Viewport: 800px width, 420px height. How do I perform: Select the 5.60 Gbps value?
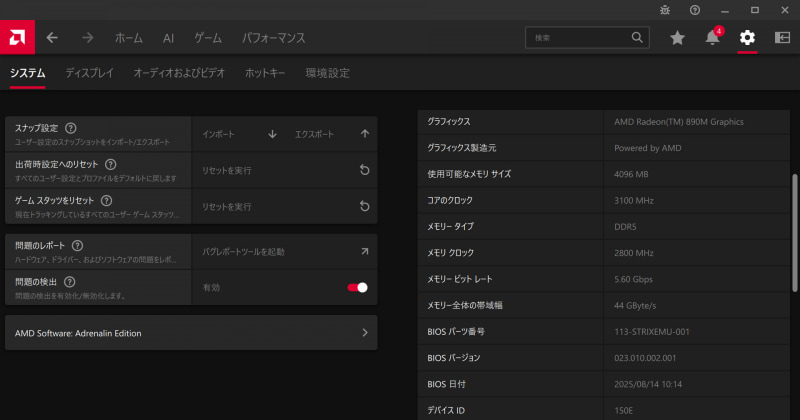click(633, 279)
